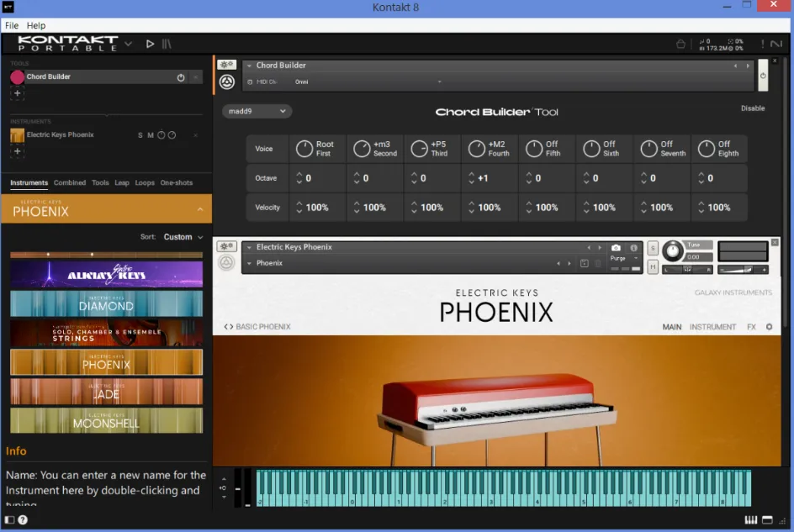Add a new tool with plus button
This screenshot has width=794, height=532.
pos(17,93)
